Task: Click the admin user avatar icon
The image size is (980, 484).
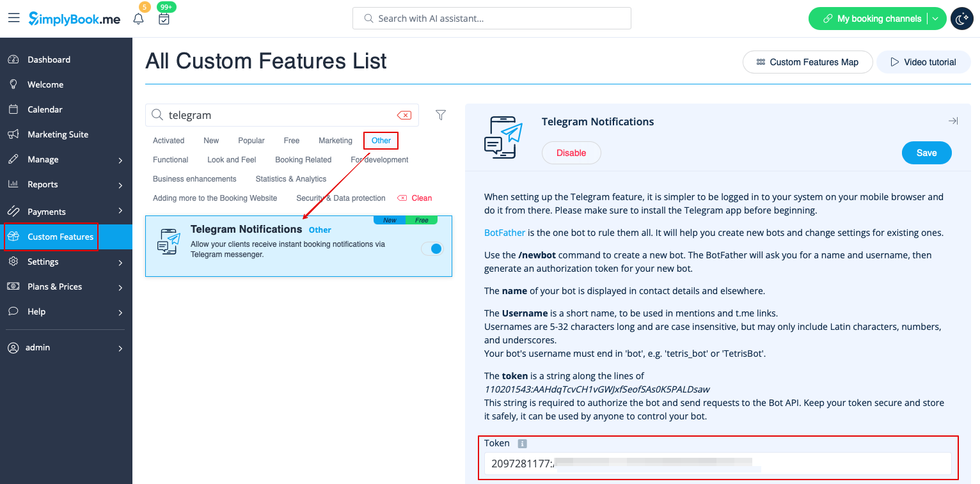Action: pyautogui.click(x=13, y=348)
